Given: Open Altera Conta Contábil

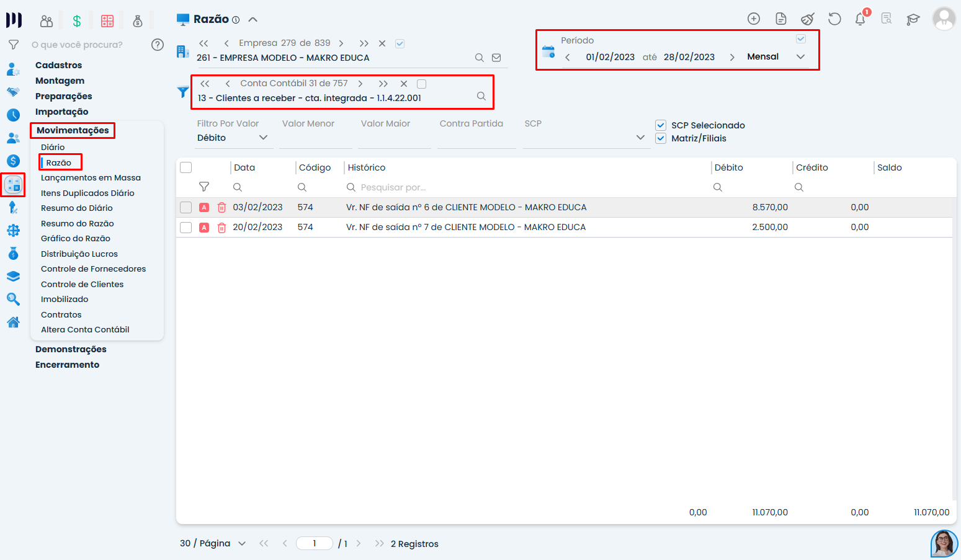Looking at the screenshot, I should (85, 329).
